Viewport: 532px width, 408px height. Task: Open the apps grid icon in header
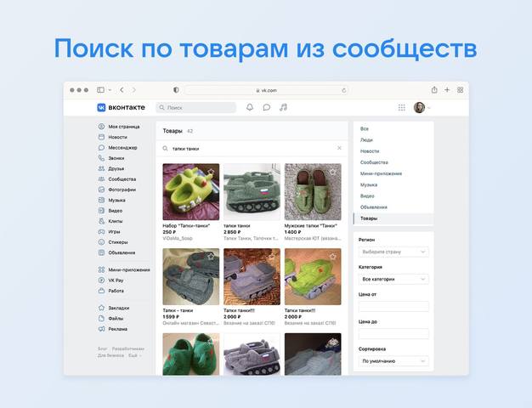point(402,107)
